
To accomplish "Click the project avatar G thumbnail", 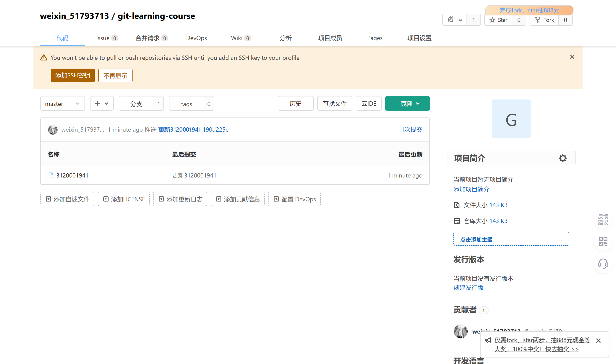I will pyautogui.click(x=511, y=119).
